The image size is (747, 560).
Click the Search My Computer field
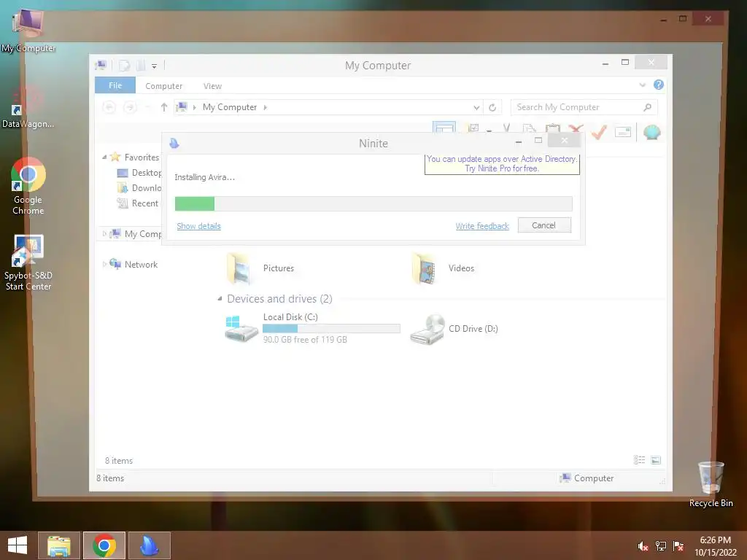pos(584,108)
